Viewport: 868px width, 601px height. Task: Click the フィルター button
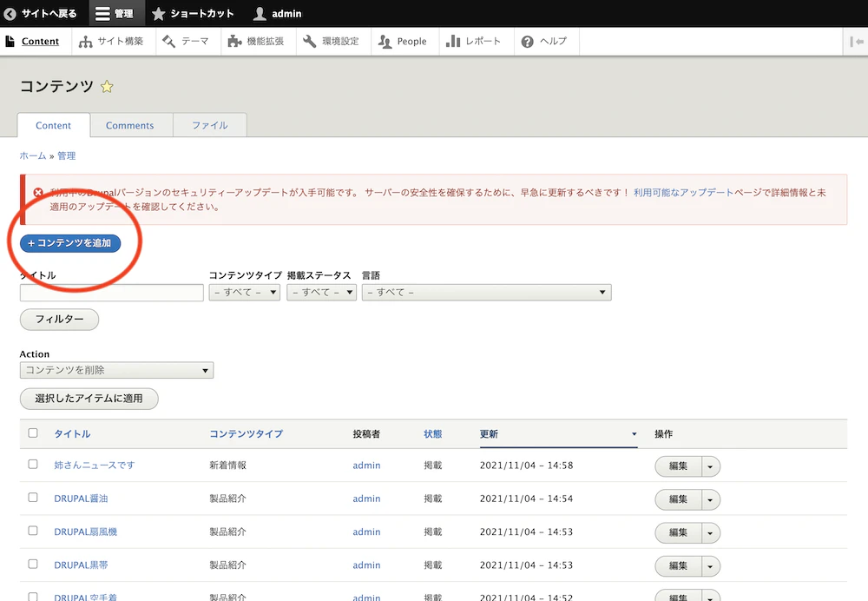(x=59, y=320)
